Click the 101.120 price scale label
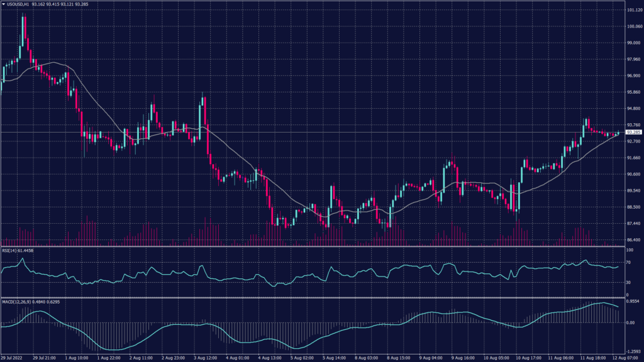The width and height of the screenshot is (644, 362). tap(633, 11)
